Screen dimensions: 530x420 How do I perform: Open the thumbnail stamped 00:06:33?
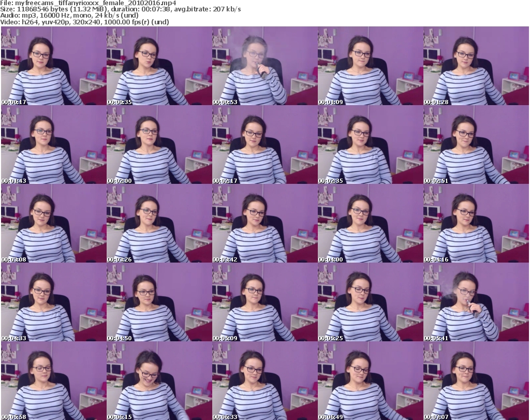(x=264, y=381)
